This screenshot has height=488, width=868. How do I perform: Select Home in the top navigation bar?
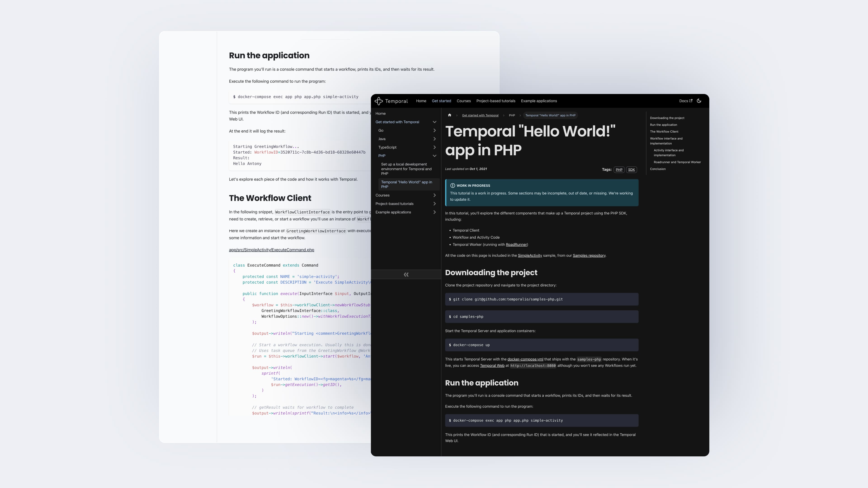click(x=421, y=101)
